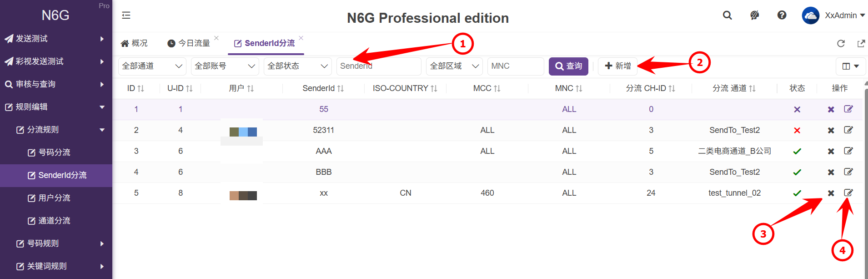Open the column display settings dropdown
The height and width of the screenshot is (279, 868).
coord(850,66)
